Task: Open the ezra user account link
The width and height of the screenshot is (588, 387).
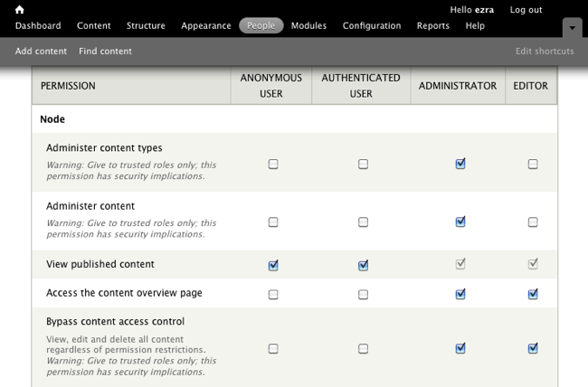Action: pyautogui.click(x=484, y=9)
